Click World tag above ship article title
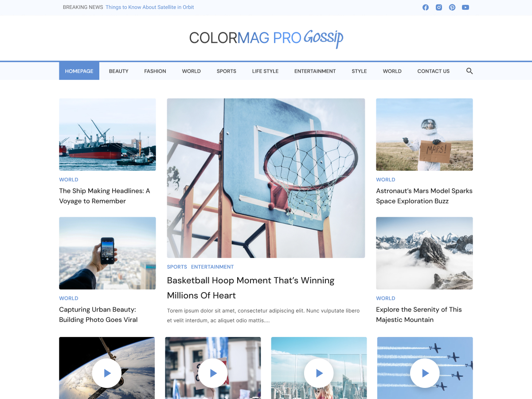532x399 pixels. click(69, 180)
